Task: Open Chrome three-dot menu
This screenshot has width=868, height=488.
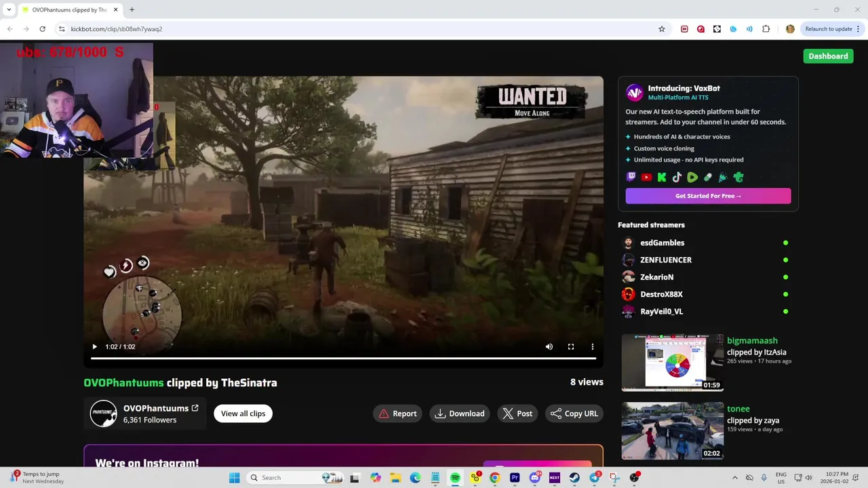Action: coord(859,29)
